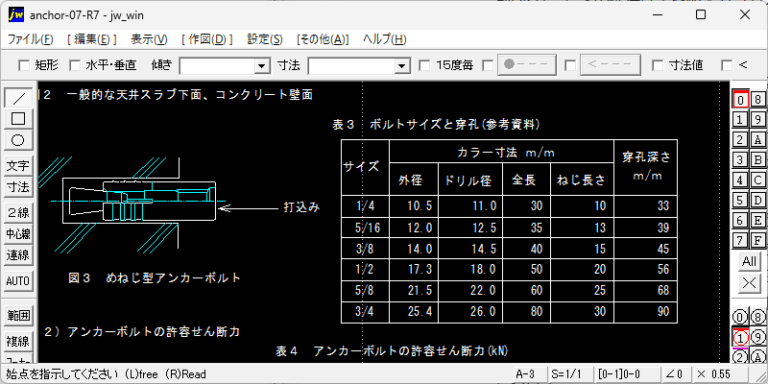Image resolution: width=768 pixels, height=384 pixels.
Task: Choose the 2線 double line tool
Action: click(x=18, y=213)
